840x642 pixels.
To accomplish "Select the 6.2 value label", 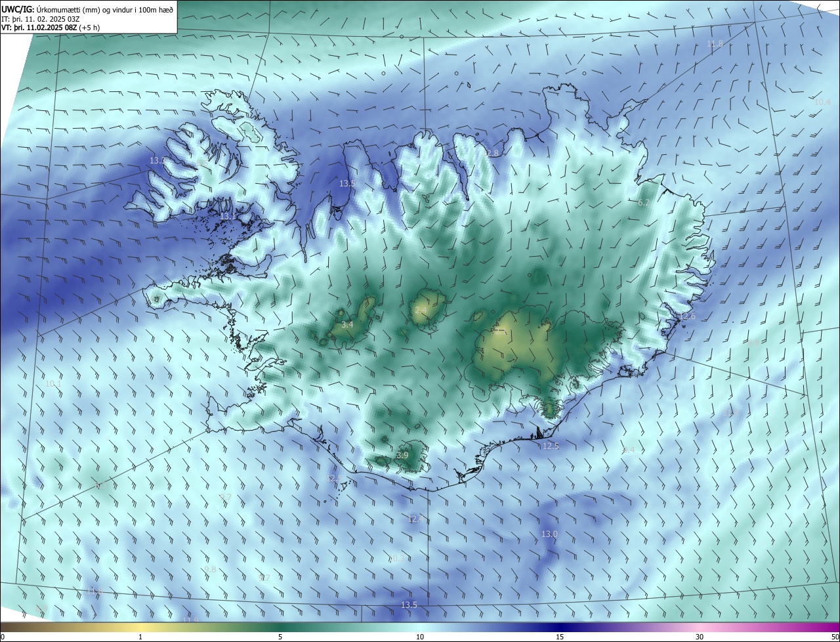I will tap(644, 203).
